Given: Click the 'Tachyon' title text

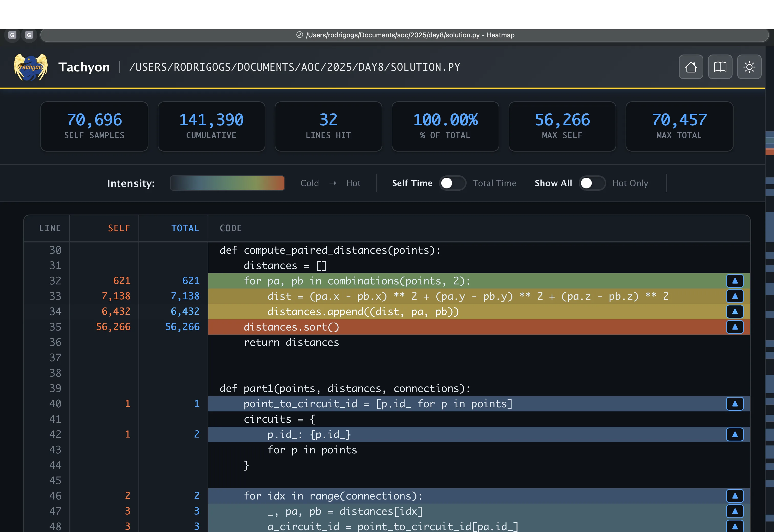Looking at the screenshot, I should 84,67.
